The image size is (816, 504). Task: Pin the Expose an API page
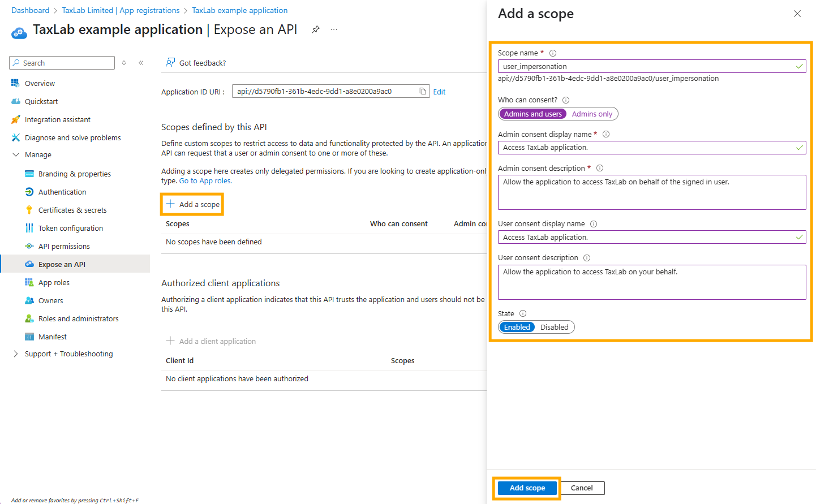click(316, 29)
